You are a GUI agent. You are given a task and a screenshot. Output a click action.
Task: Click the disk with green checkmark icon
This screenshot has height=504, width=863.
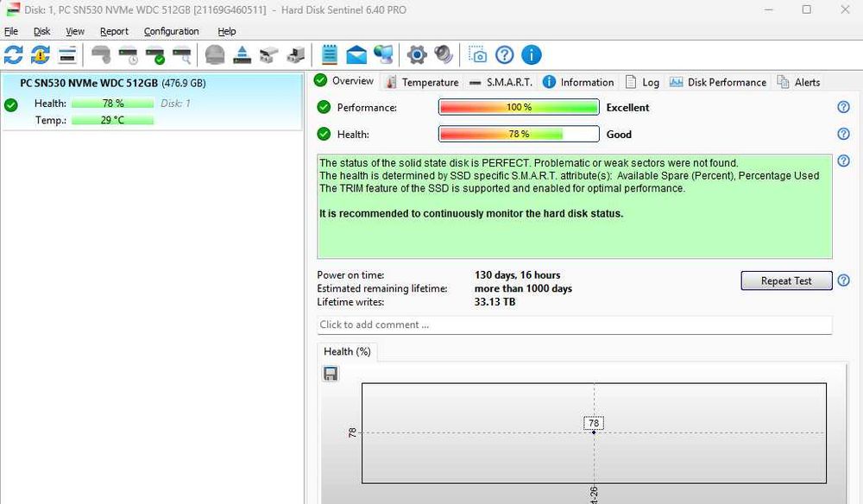coord(155,55)
